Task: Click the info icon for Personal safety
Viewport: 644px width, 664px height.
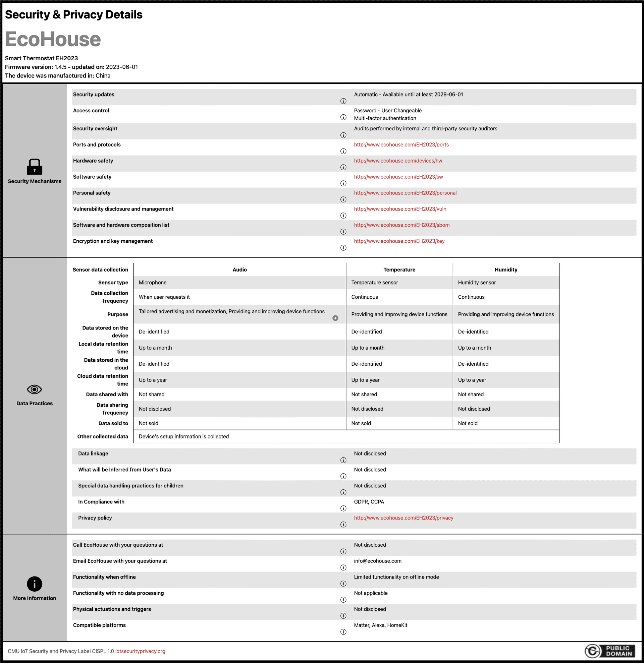Action: tap(343, 199)
